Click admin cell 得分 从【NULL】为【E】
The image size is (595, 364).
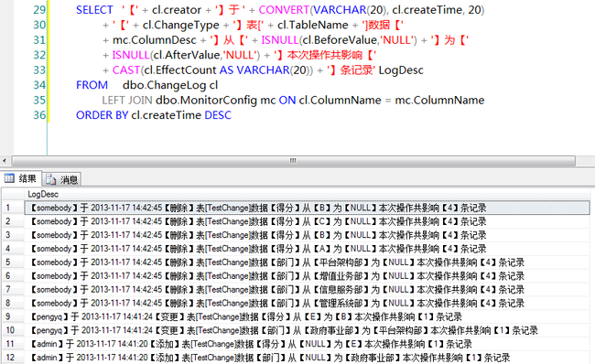307,344
